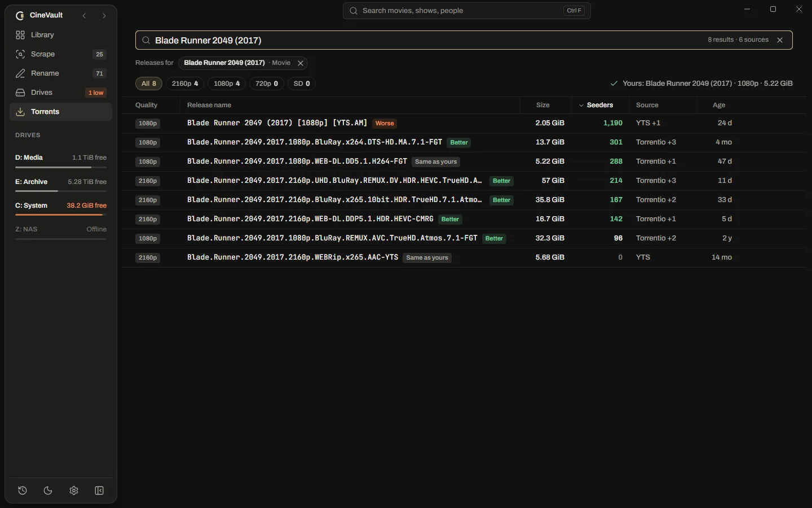The image size is (812, 508).
Task: Remove the Blade Runner 2049 Movie filter chip
Action: (301, 63)
